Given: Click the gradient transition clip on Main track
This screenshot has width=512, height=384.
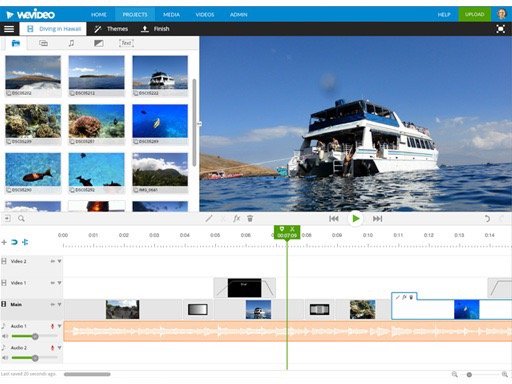Looking at the screenshot, I should click(198, 309).
